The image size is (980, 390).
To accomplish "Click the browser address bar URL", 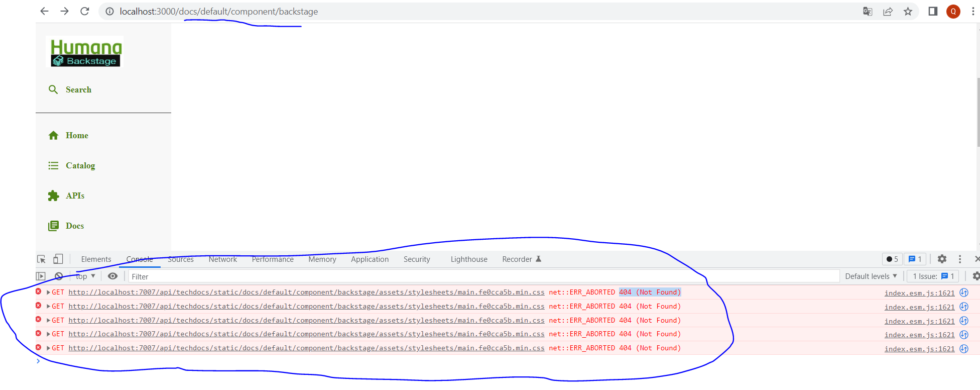I will (x=219, y=11).
